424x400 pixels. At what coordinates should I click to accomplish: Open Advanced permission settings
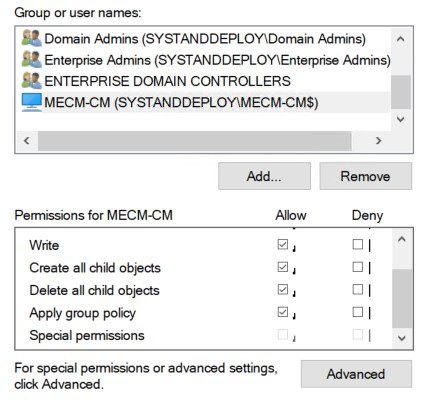(x=356, y=374)
